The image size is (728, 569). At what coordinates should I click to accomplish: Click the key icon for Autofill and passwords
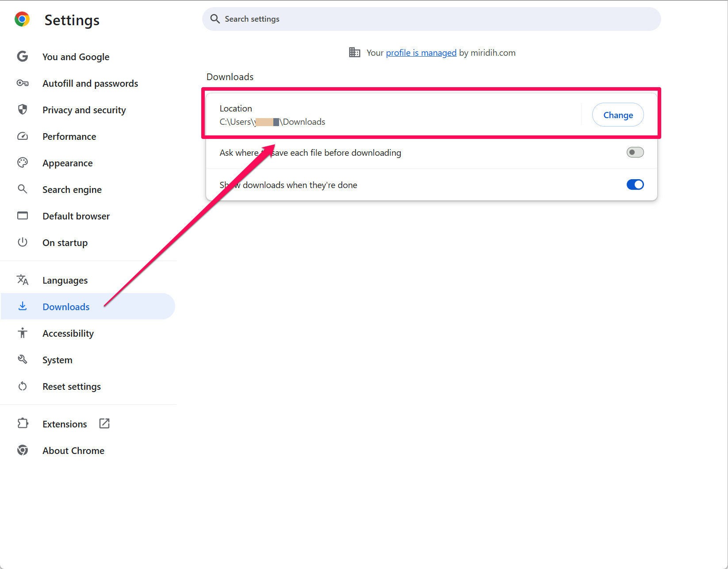coord(23,83)
